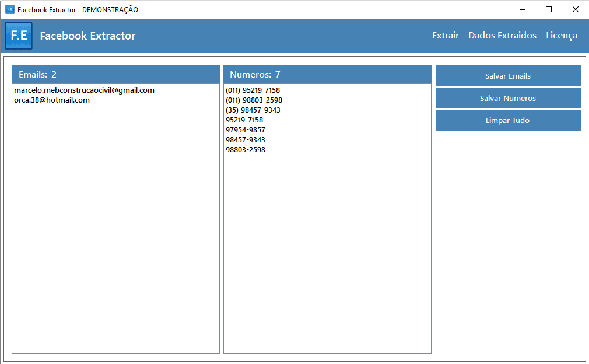This screenshot has width=589, height=364.
Task: Click the small F.E title bar icon
Action: tap(10, 9)
